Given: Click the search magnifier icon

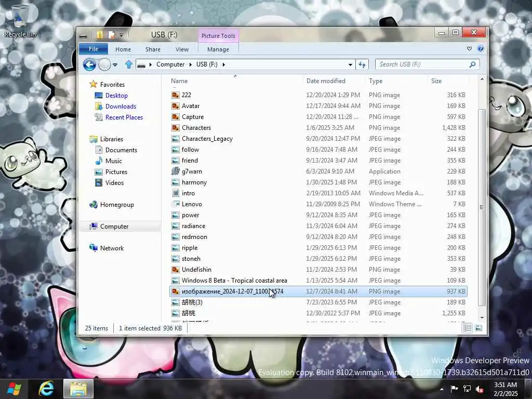Looking at the screenshot, I should click(472, 64).
